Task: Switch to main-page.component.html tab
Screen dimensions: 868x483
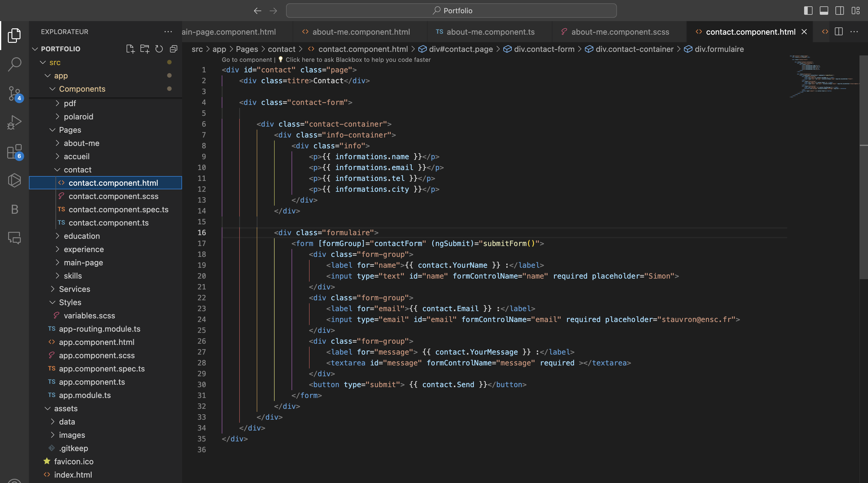Action: (x=237, y=32)
